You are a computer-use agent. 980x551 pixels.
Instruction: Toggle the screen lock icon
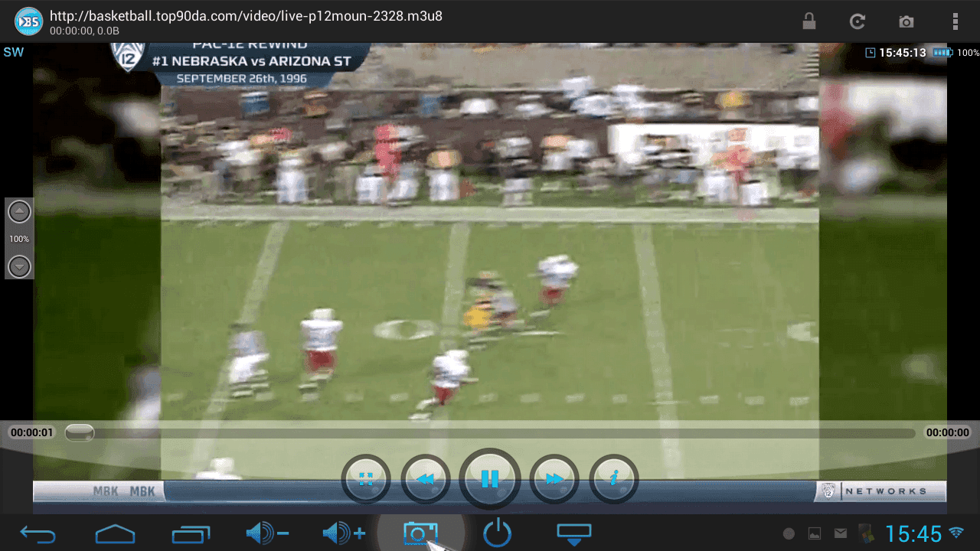(808, 21)
